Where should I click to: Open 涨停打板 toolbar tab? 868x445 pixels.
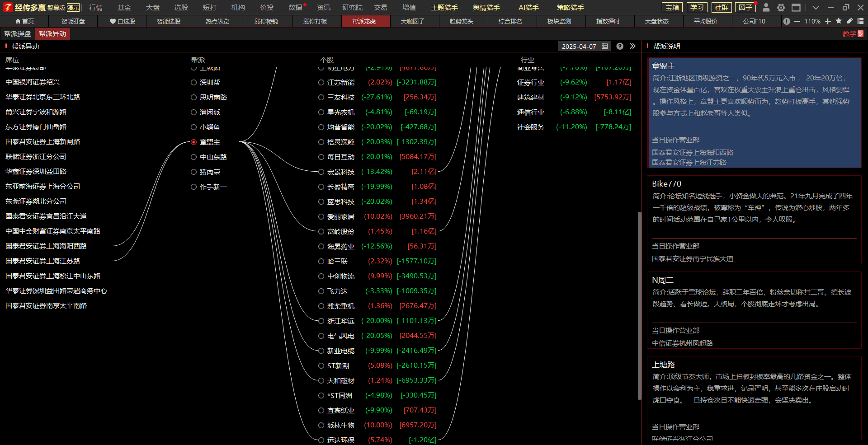tap(315, 21)
